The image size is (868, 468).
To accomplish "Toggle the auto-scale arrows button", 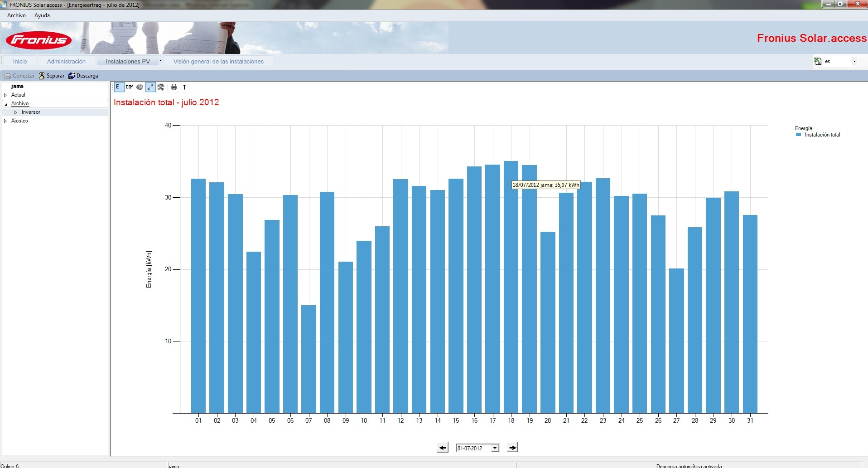I will (x=150, y=87).
